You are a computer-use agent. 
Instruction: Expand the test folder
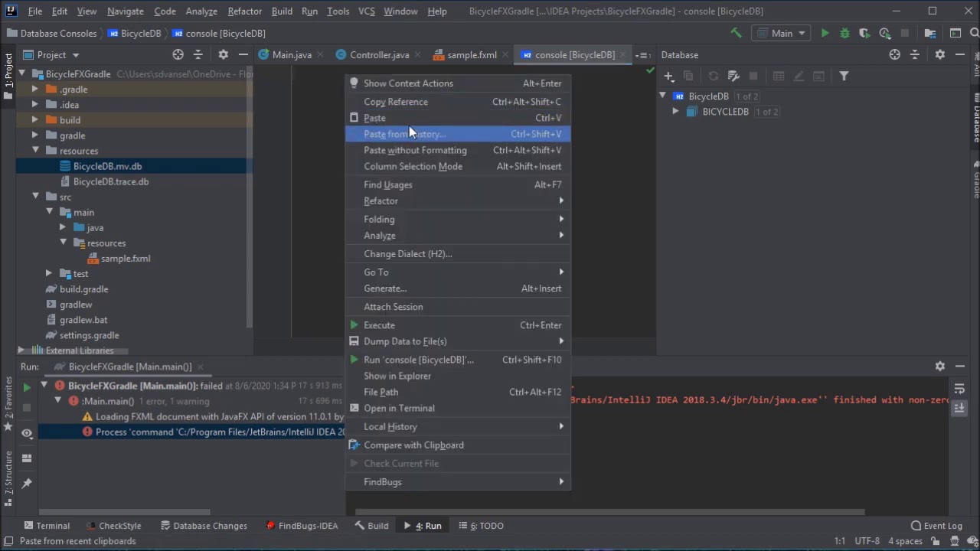point(49,273)
